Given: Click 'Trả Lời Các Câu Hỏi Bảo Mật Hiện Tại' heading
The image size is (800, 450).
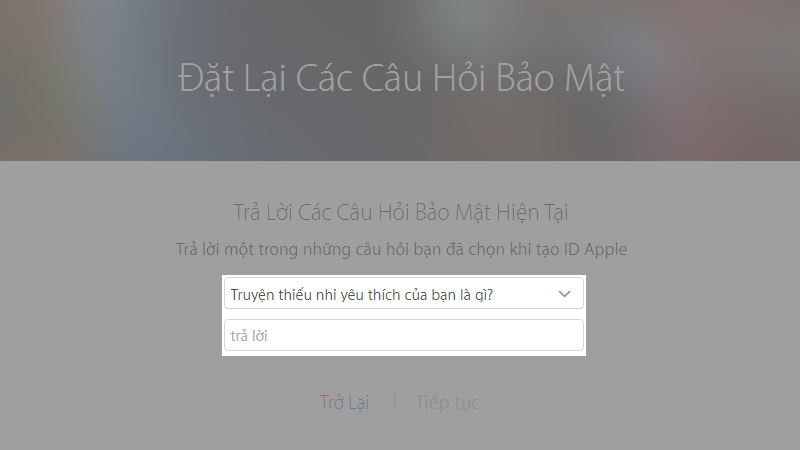Looking at the screenshot, I should [x=401, y=212].
